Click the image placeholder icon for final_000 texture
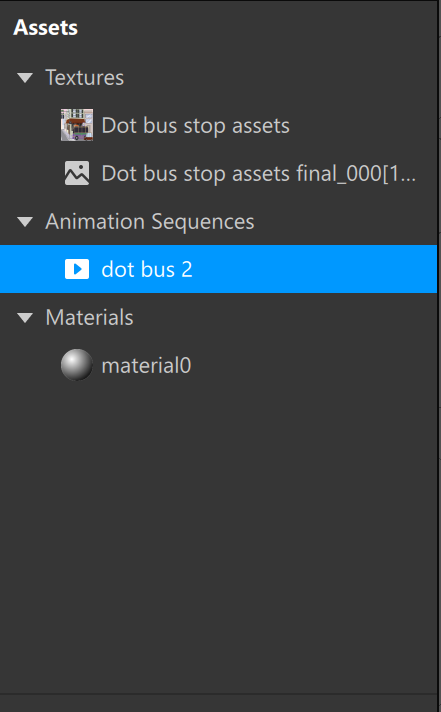This screenshot has width=441, height=712. [77, 173]
